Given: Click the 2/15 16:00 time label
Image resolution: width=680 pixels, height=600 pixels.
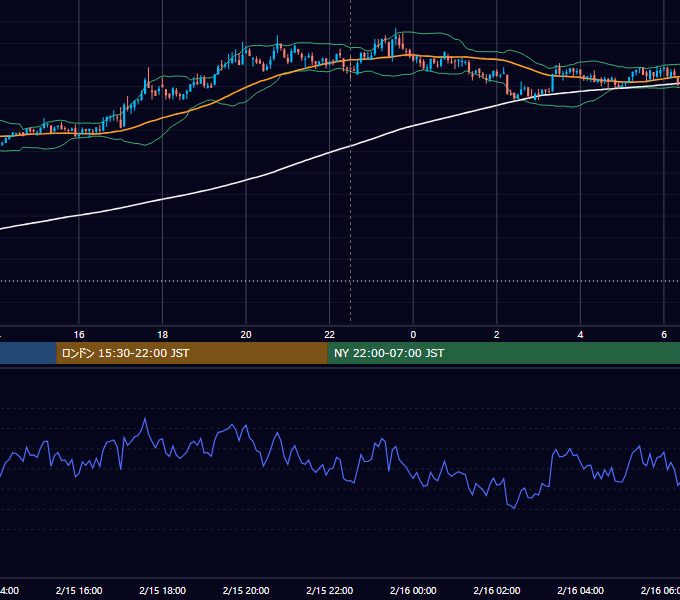Looking at the screenshot, I should point(79,590).
